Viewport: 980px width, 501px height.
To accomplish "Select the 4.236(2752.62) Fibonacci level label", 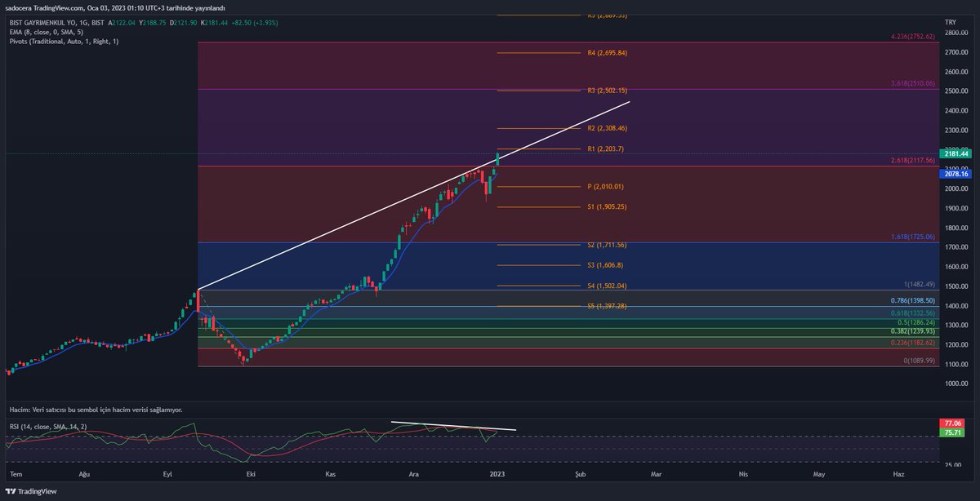I will coord(912,37).
